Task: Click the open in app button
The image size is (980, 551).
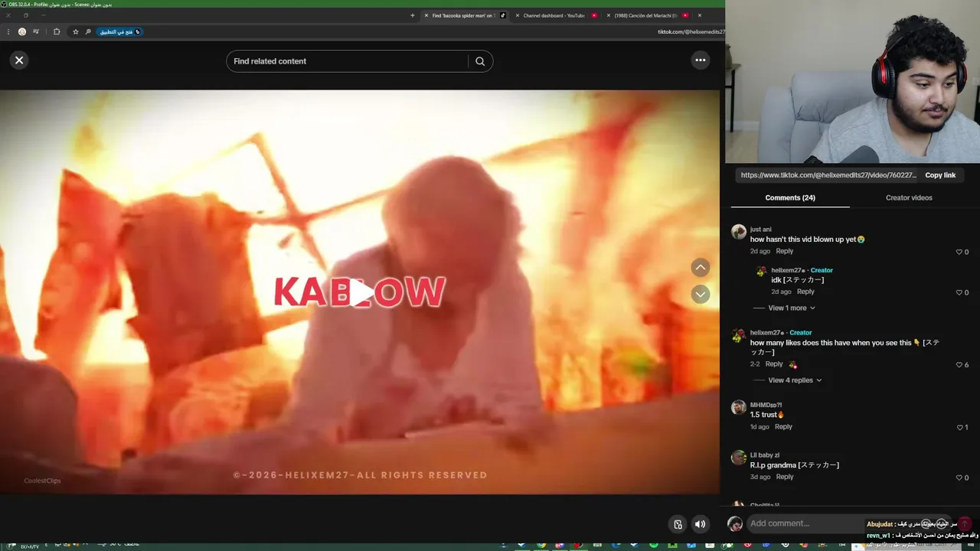Action: point(119,31)
